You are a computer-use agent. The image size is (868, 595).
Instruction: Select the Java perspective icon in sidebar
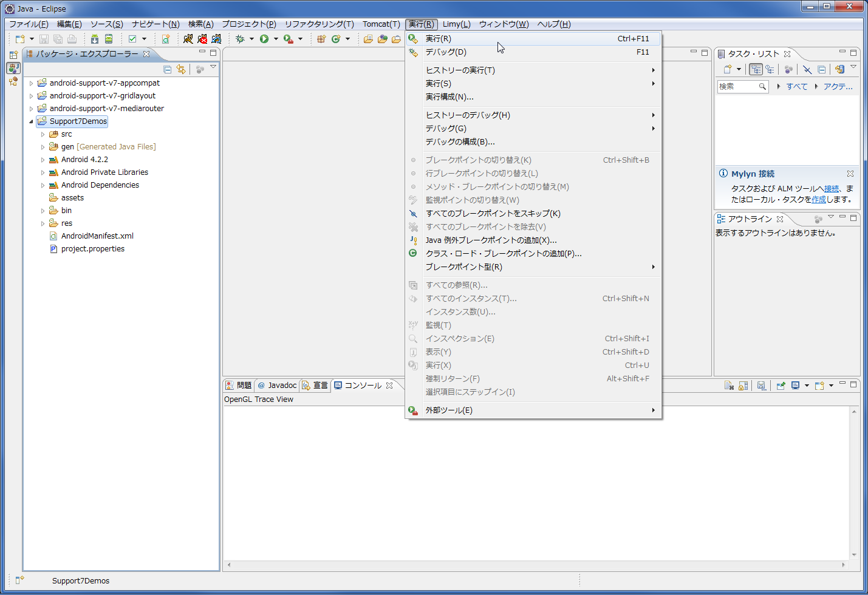tap(13, 67)
